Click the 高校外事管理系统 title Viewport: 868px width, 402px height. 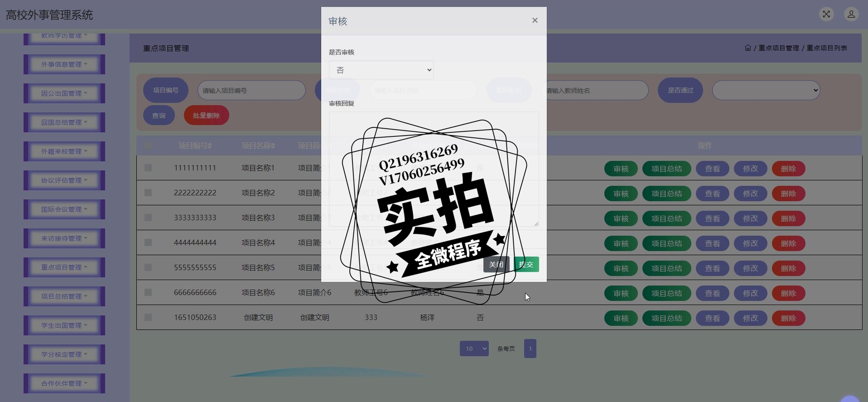(x=49, y=15)
